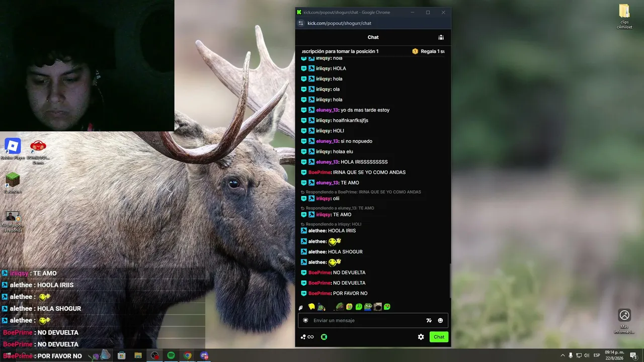Click the 'si no nopuedo' chat message

[356, 141]
